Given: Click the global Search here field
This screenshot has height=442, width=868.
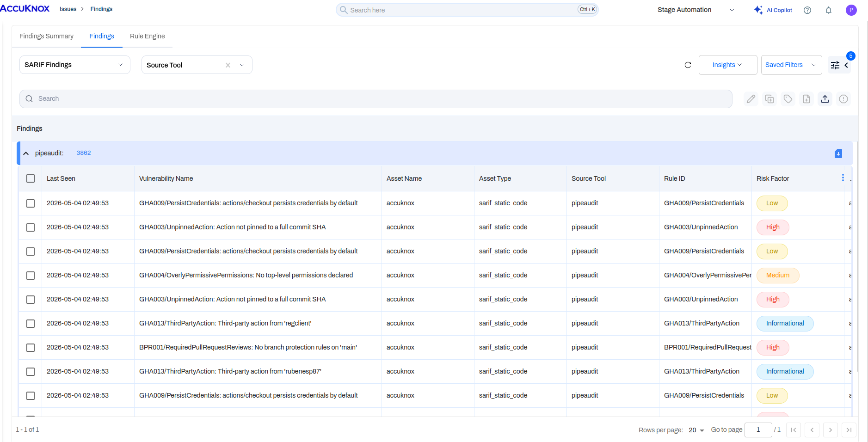Looking at the screenshot, I should pyautogui.click(x=467, y=10).
